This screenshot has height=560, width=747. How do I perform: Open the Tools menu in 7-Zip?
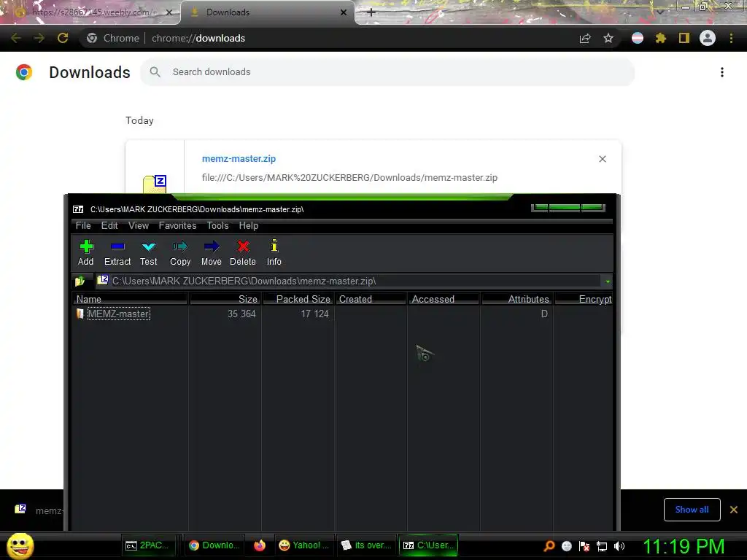[217, 226]
